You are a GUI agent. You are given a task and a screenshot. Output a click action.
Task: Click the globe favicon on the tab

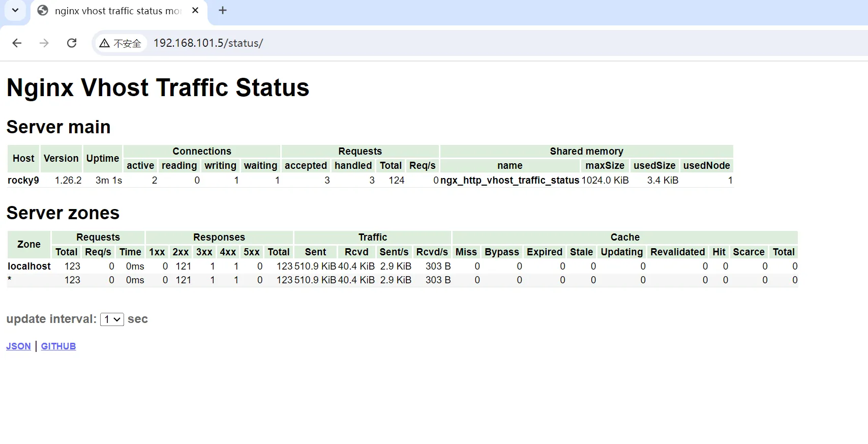[x=43, y=11]
